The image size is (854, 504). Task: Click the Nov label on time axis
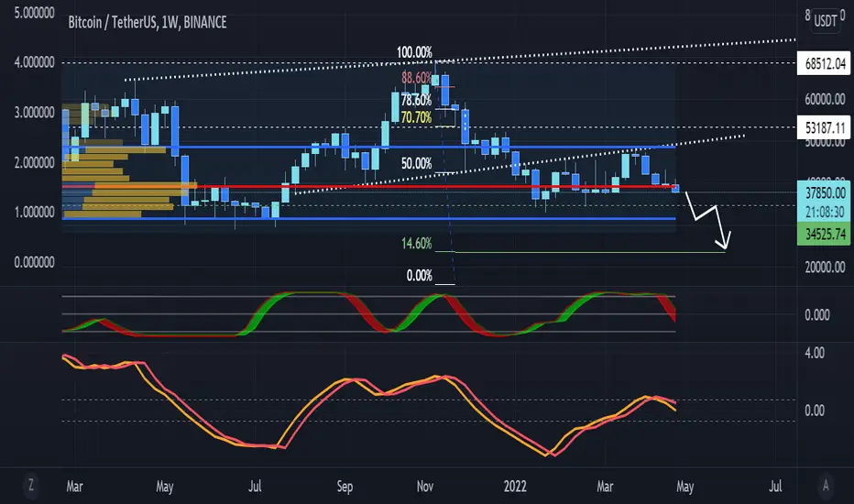(x=425, y=486)
